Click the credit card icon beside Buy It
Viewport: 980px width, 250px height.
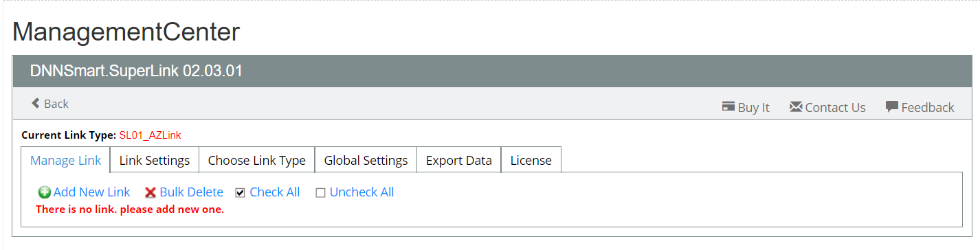tap(728, 106)
